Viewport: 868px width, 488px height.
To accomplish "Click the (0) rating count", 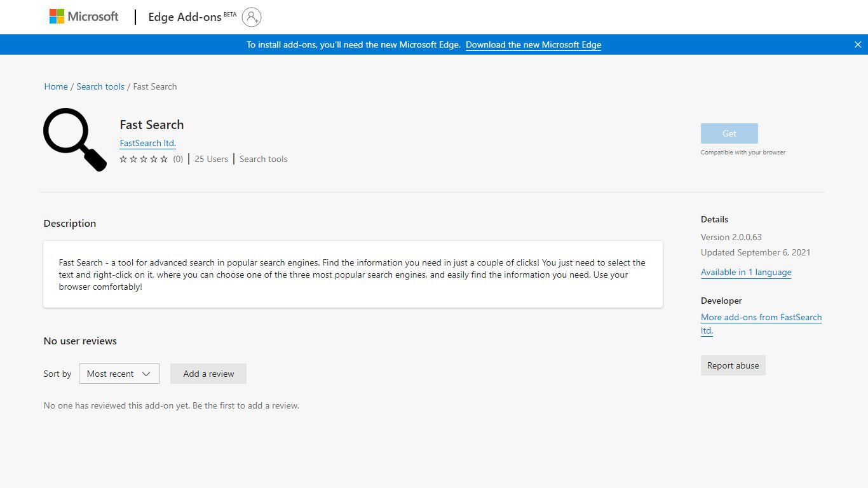I will click(x=178, y=159).
